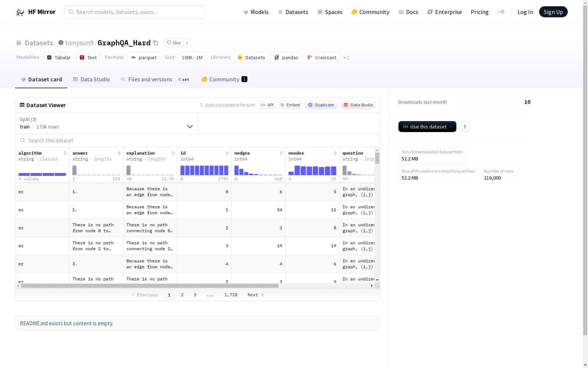Click the HF Mirror logo icon
Screen dimensions: 588x368
click(20, 12)
